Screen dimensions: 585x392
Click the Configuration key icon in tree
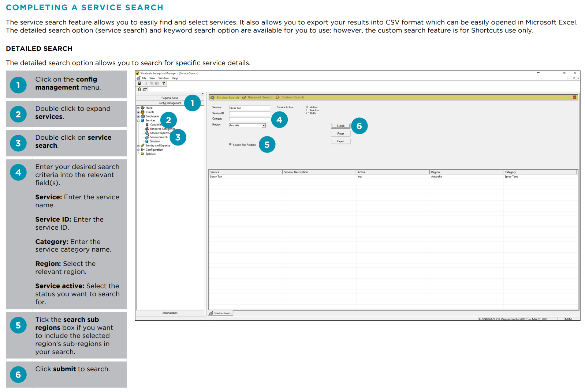point(143,150)
